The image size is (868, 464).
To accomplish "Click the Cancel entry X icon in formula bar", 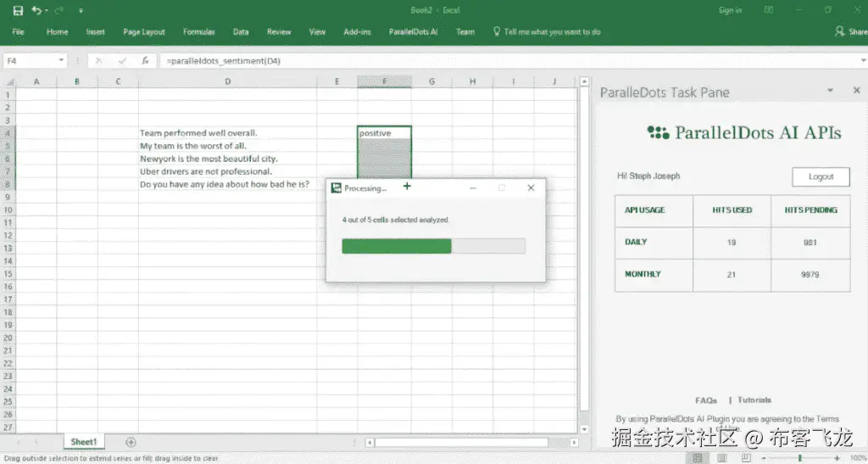I will pyautogui.click(x=98, y=61).
